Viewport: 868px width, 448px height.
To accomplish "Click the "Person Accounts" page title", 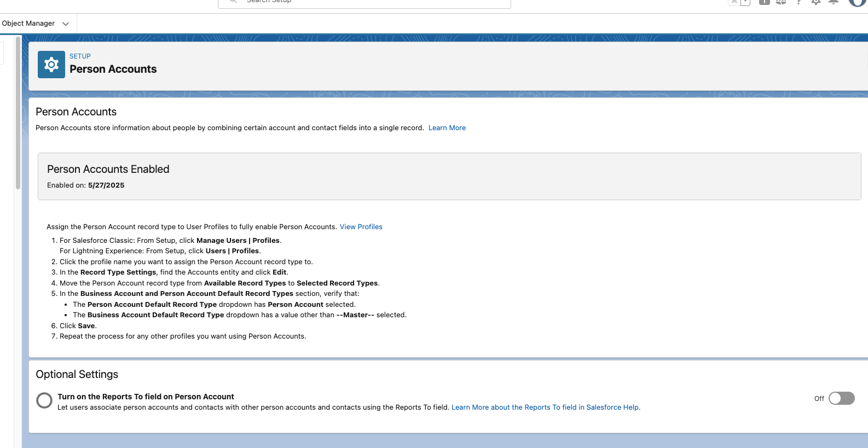I will click(113, 69).
